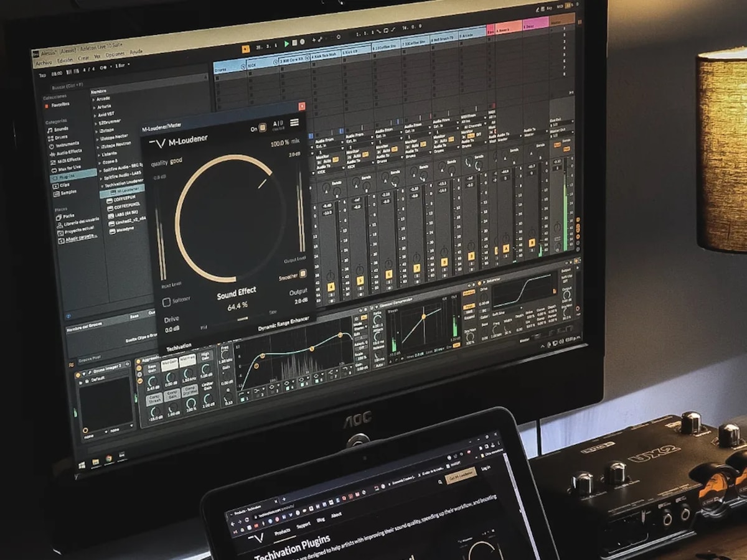Click the Stop button in transport
747x560 pixels.
coord(294,42)
